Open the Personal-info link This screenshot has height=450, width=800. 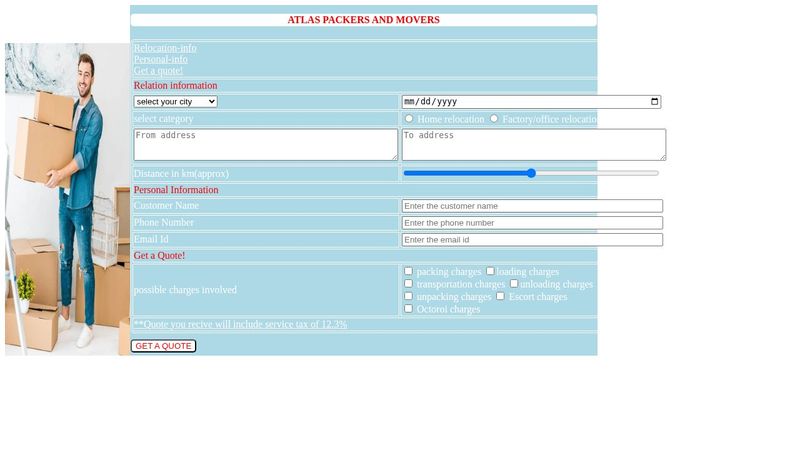point(161,59)
